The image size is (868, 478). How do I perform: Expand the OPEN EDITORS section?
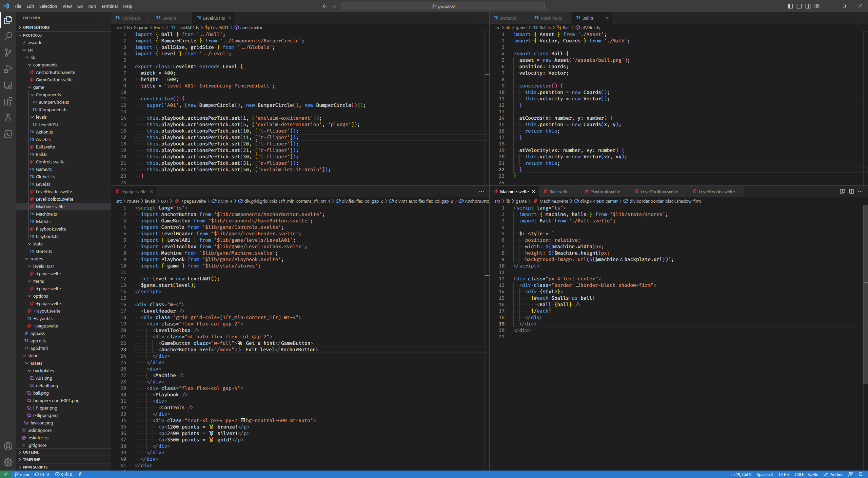coord(64,27)
